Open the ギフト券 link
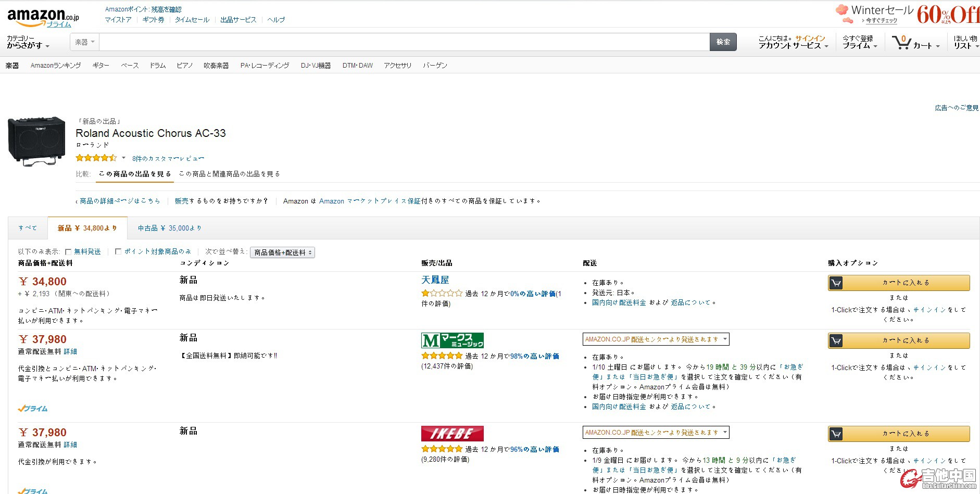The image size is (980, 494). click(153, 20)
